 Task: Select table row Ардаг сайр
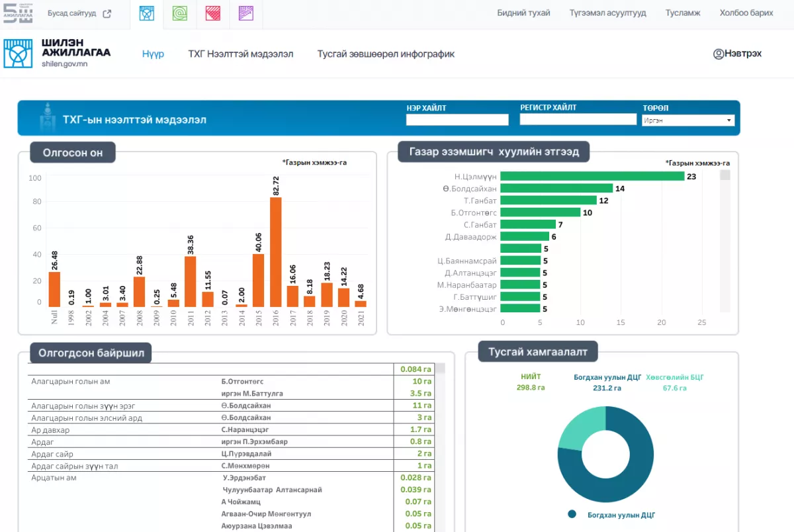232,454
